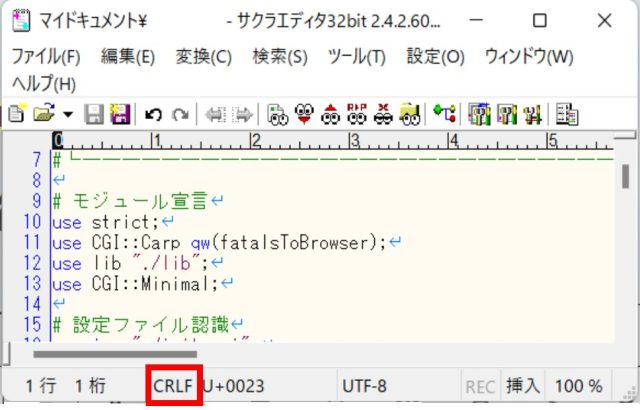Toggle the 挿入 insert mode indicator
This screenshot has width=640, height=410.
pyautogui.click(x=523, y=386)
